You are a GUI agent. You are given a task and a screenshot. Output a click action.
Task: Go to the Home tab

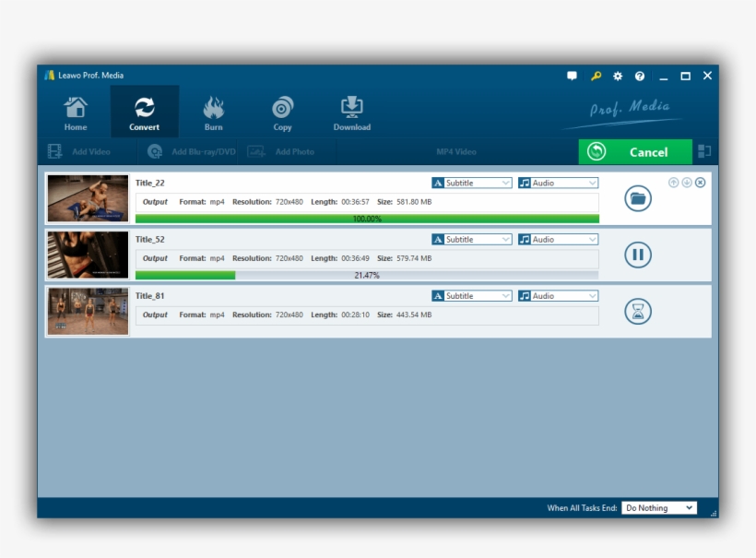[x=76, y=110]
